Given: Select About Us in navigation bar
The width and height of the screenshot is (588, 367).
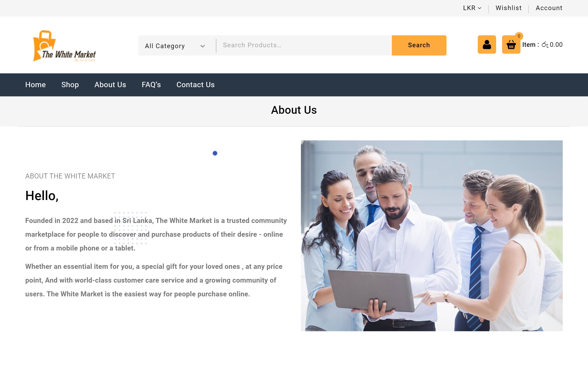Looking at the screenshot, I should click(110, 85).
